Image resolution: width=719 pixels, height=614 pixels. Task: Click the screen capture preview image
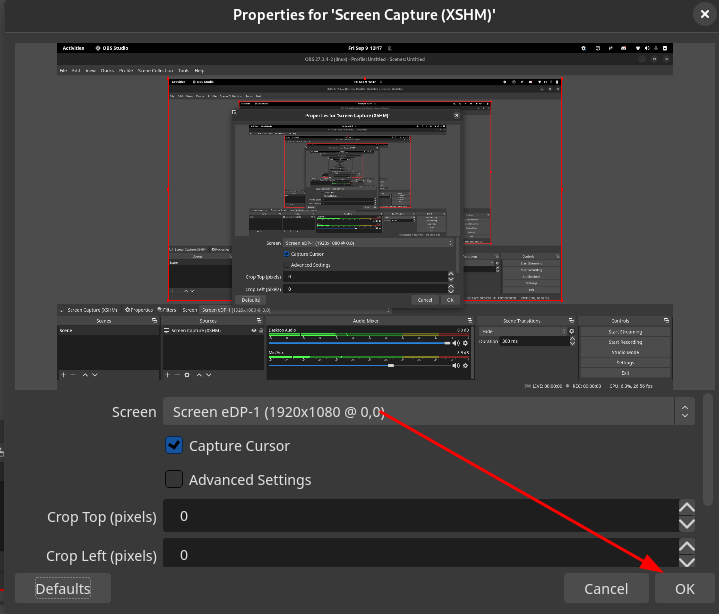[x=365, y=216]
